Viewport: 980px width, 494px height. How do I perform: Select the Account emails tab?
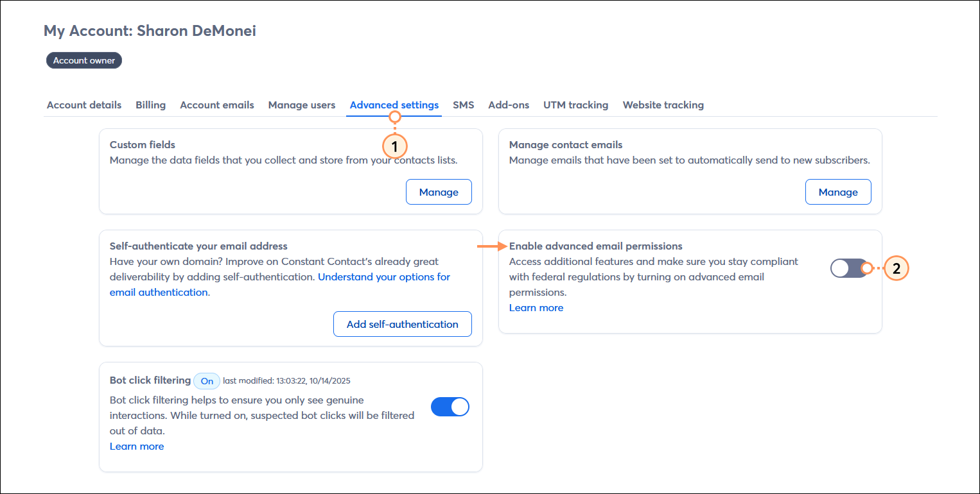216,105
